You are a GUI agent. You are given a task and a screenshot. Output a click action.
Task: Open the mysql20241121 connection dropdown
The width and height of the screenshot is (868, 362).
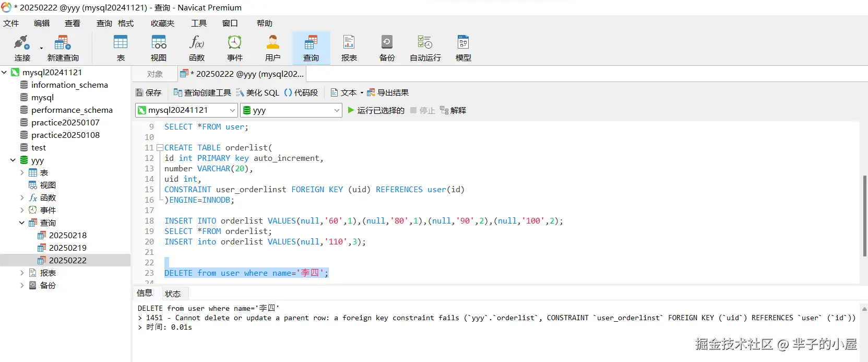[x=186, y=110]
